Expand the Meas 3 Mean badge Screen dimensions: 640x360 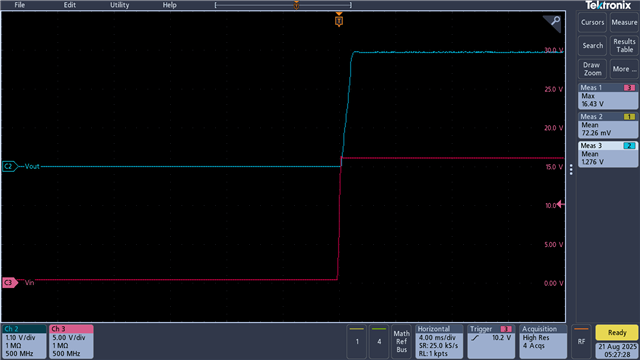pyautogui.click(x=608, y=154)
